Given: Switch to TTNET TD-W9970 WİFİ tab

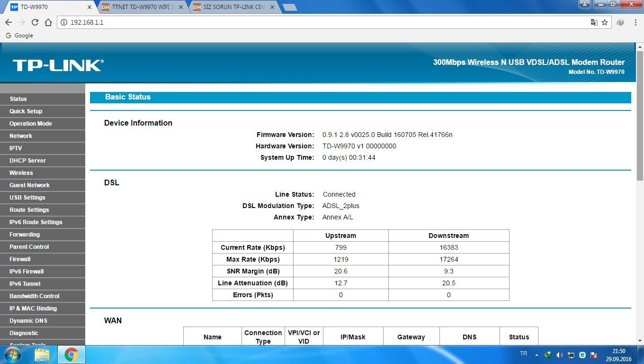Looking at the screenshot, I should [142, 7].
